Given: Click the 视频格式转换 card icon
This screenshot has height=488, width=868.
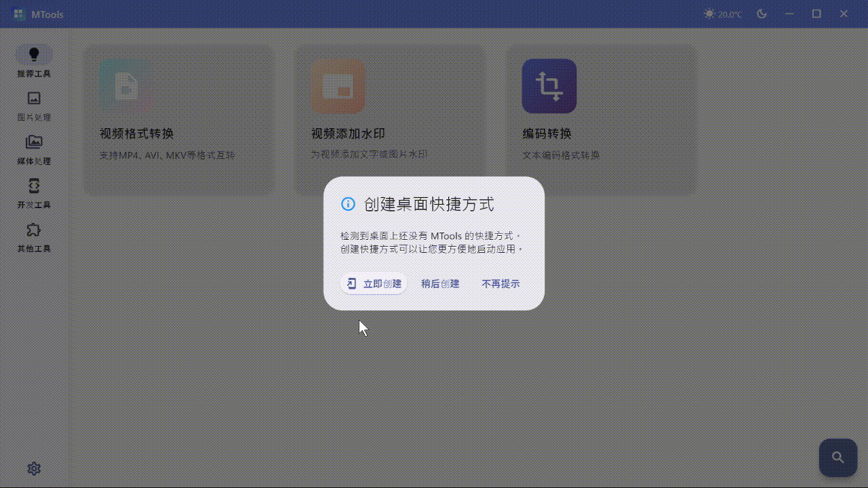Looking at the screenshot, I should (127, 86).
